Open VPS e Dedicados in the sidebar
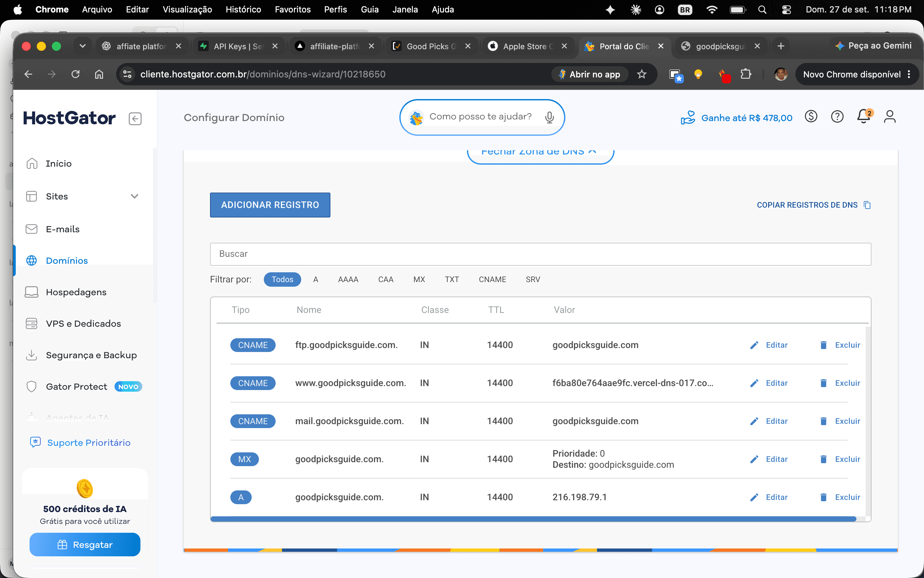 (83, 324)
